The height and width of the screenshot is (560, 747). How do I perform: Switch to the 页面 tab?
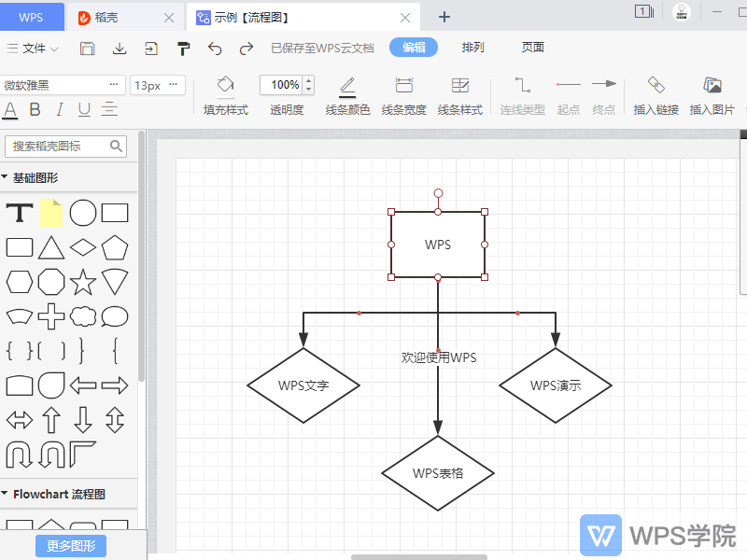click(532, 48)
